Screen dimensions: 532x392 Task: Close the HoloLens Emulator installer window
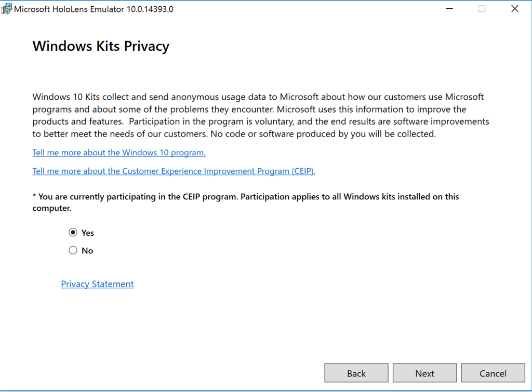515,9
